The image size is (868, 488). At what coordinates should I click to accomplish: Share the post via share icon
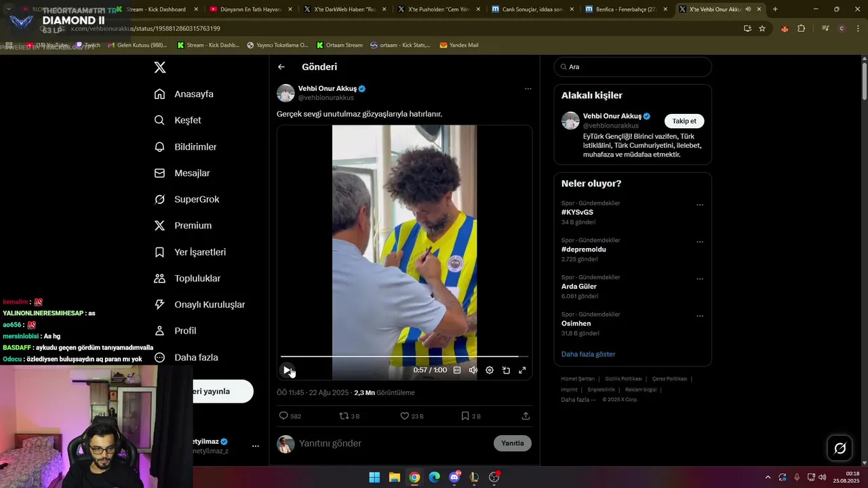pyautogui.click(x=526, y=416)
